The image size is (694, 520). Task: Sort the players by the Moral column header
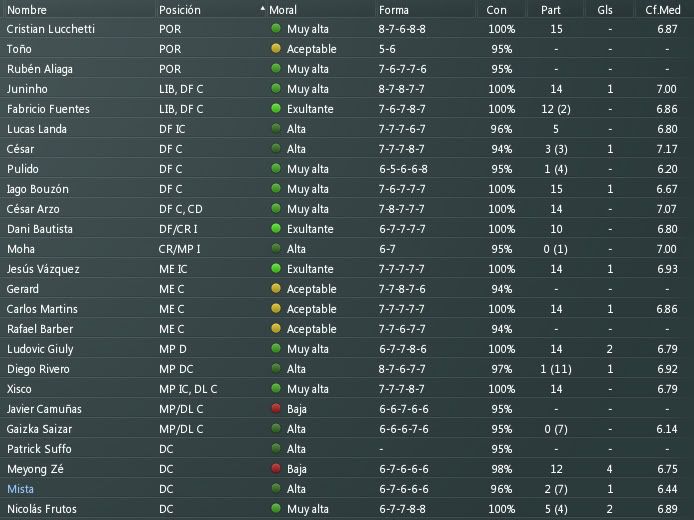283,10
